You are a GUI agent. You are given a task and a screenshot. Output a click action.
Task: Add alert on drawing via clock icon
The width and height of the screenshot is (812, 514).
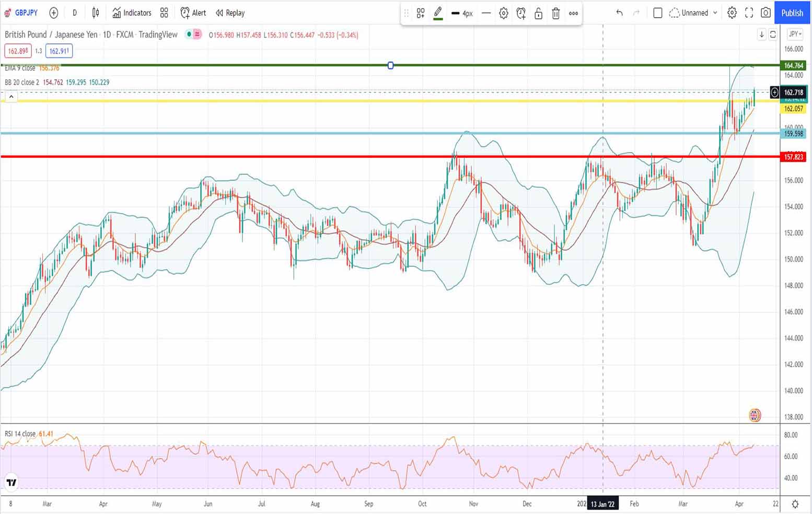click(521, 14)
